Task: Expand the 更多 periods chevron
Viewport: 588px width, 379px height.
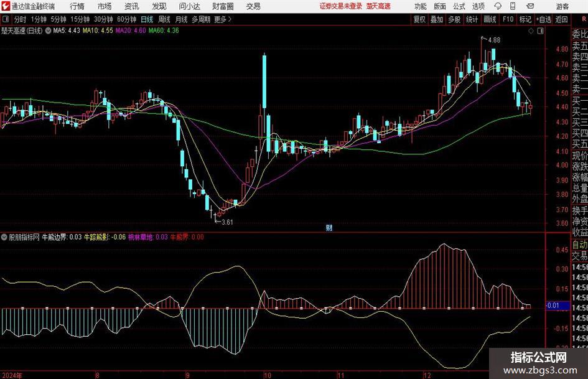Action: 230,19
